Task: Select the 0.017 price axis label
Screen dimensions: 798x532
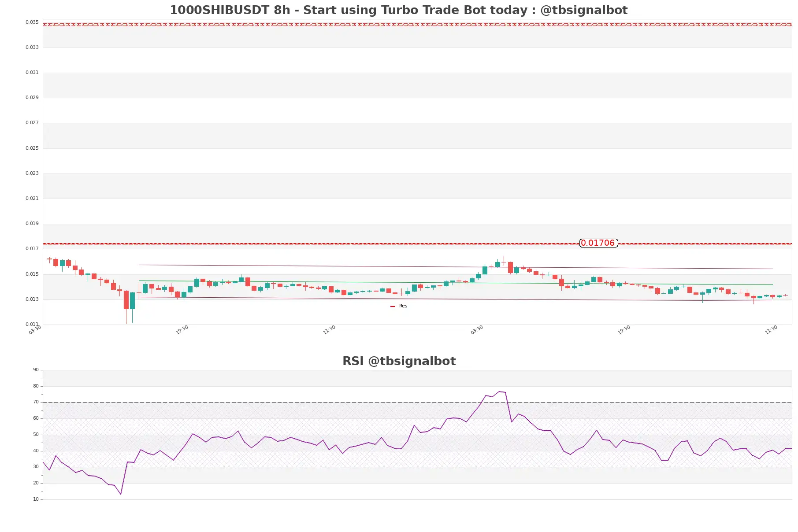Action: (x=32, y=249)
